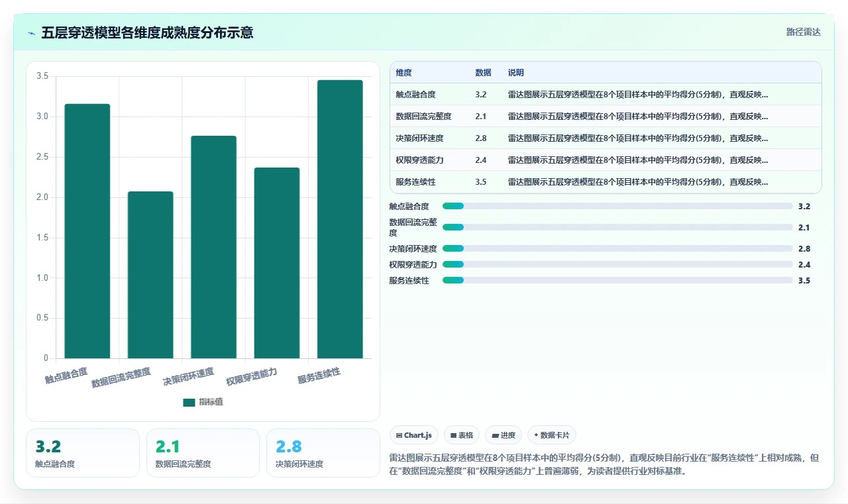Click the 2.8 value in table
Image resolution: width=848 pixels, height=504 pixels.
[x=481, y=138]
